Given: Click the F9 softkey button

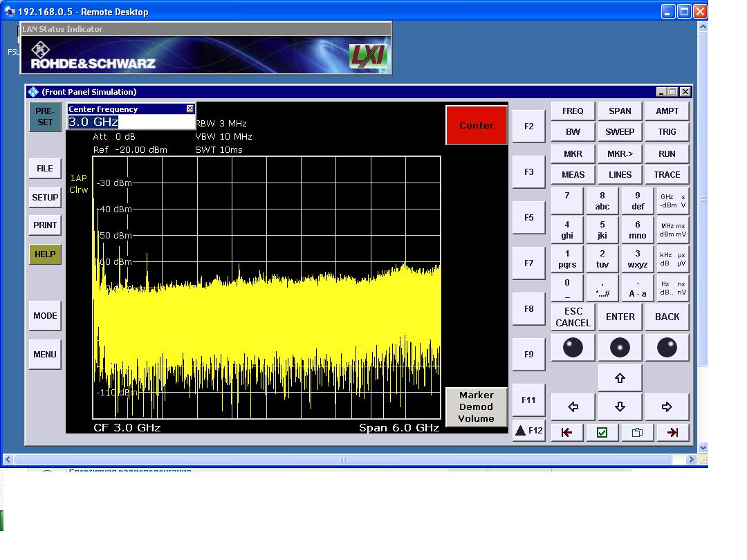Looking at the screenshot, I should click(x=529, y=354).
